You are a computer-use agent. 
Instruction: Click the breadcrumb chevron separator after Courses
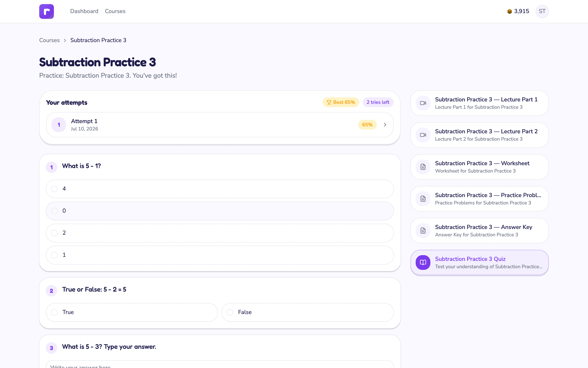65,40
